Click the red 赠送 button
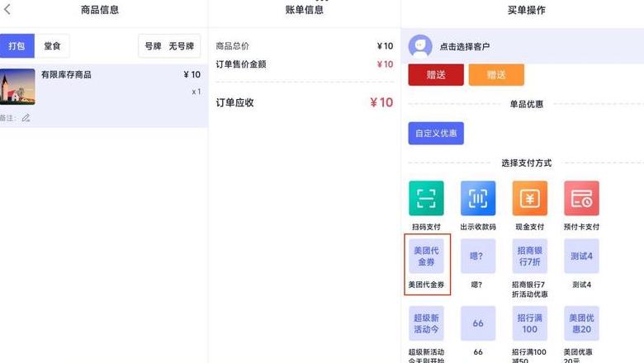This screenshot has height=363, width=644. click(x=436, y=74)
